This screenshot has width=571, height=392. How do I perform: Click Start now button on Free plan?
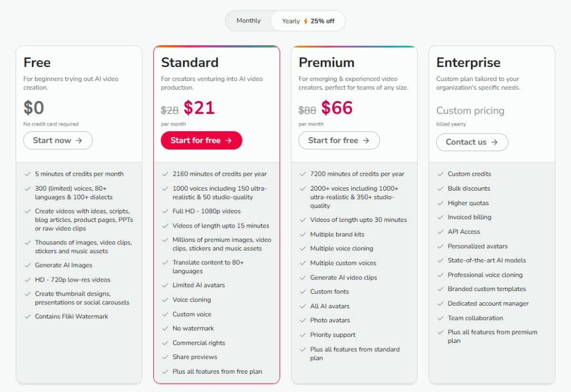click(58, 141)
